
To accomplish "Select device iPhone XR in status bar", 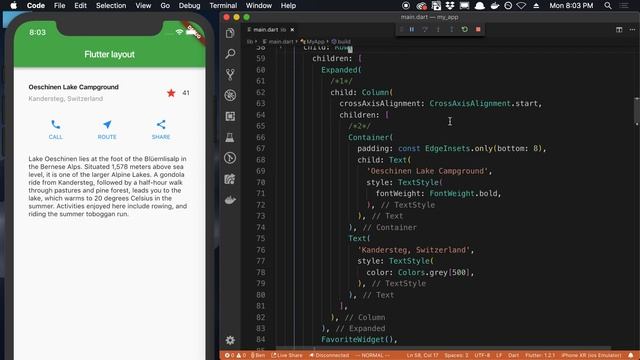I will click(x=591, y=355).
